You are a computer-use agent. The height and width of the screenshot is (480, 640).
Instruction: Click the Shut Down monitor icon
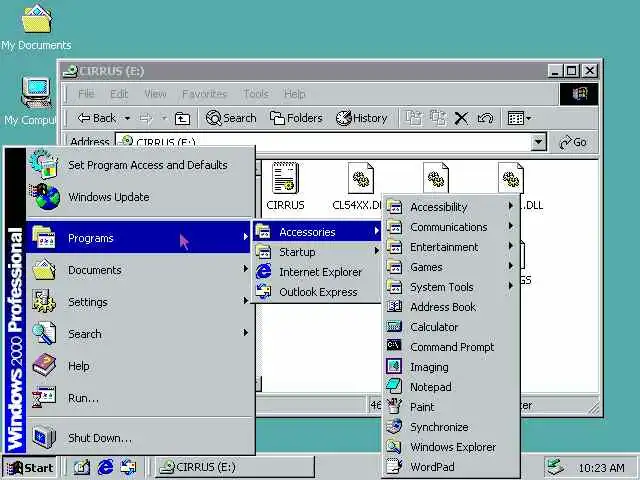pos(44,437)
